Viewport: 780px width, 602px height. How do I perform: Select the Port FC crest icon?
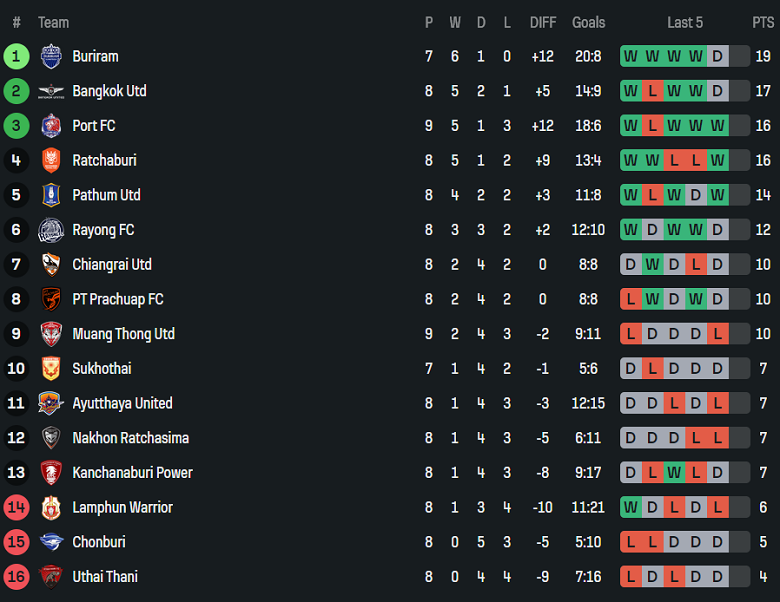51,126
